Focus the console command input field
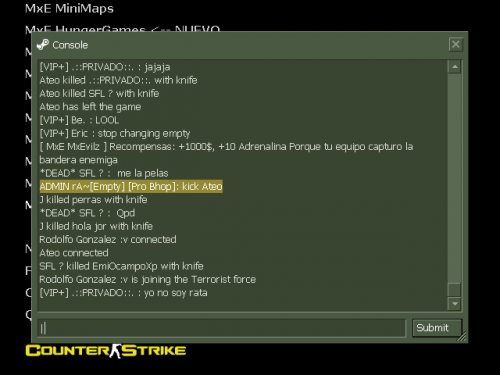500x375 pixels. 222,328
